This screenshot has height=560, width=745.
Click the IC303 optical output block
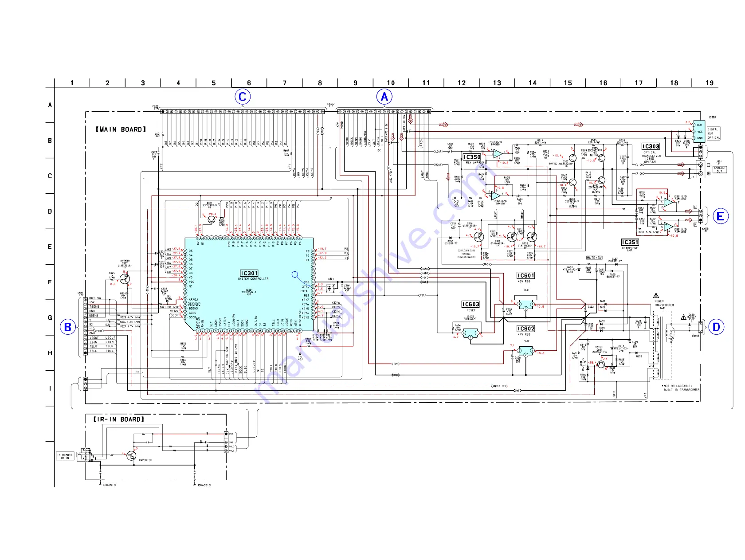pos(699,131)
